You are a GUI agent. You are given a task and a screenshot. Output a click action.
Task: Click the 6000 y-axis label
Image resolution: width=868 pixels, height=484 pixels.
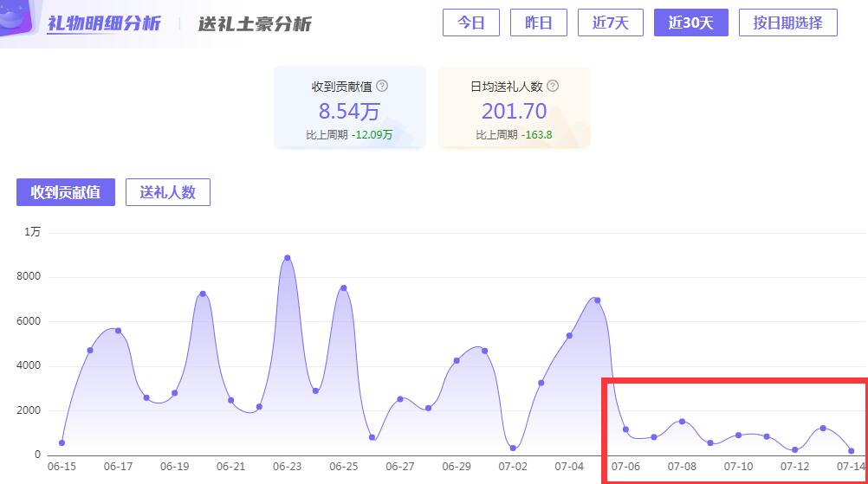pyautogui.click(x=29, y=321)
